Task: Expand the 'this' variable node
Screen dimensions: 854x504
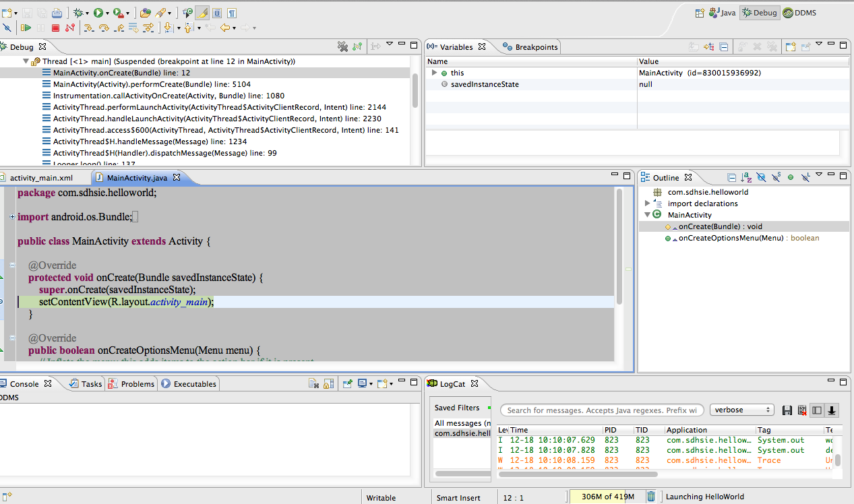Action: 435,73
